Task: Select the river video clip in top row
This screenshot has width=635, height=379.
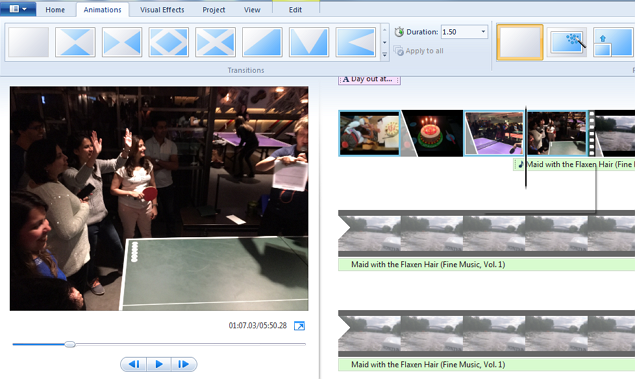Action: [615, 134]
